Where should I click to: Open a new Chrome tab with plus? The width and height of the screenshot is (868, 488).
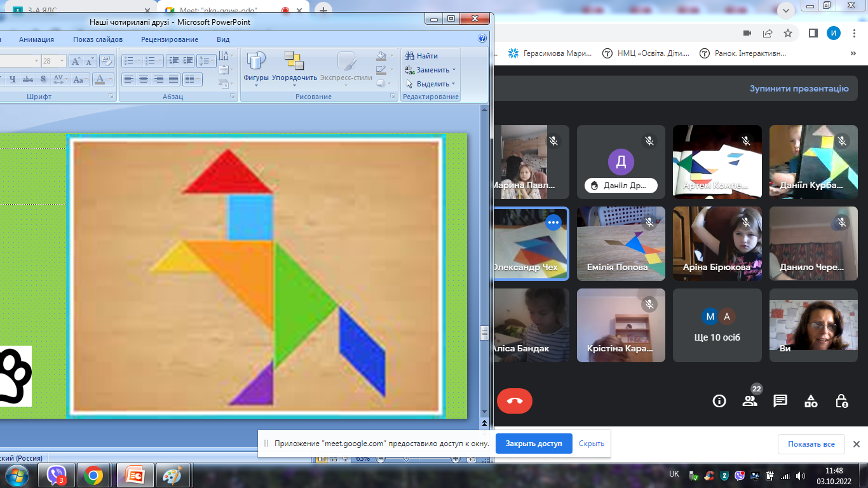(323, 10)
